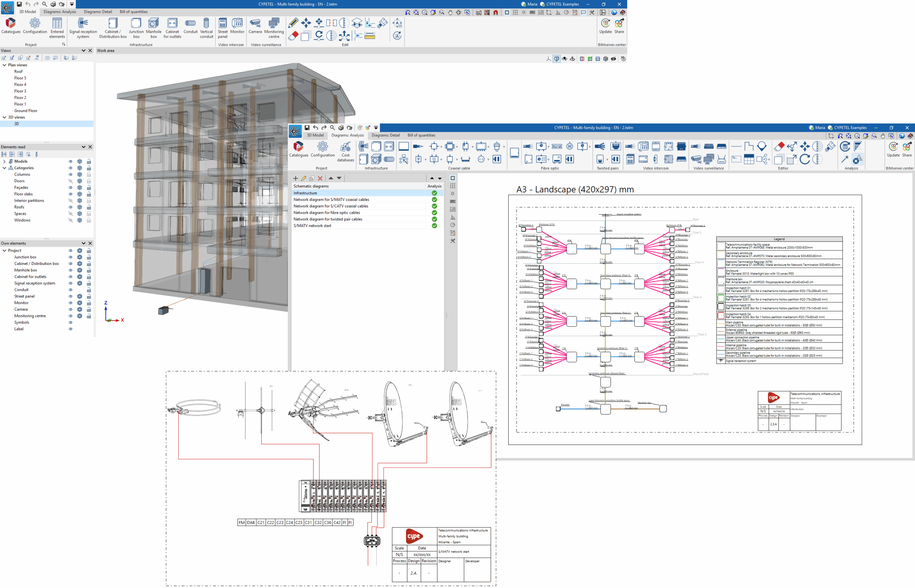This screenshot has width=915, height=588.
Task: Toggle visibility of the Columns category
Action: (70, 174)
